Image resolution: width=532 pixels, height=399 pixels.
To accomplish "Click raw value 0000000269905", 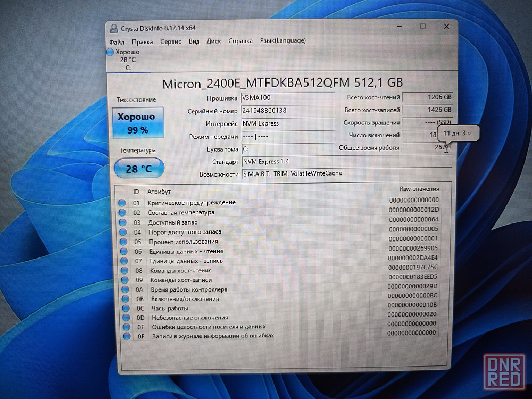I will point(413,248).
